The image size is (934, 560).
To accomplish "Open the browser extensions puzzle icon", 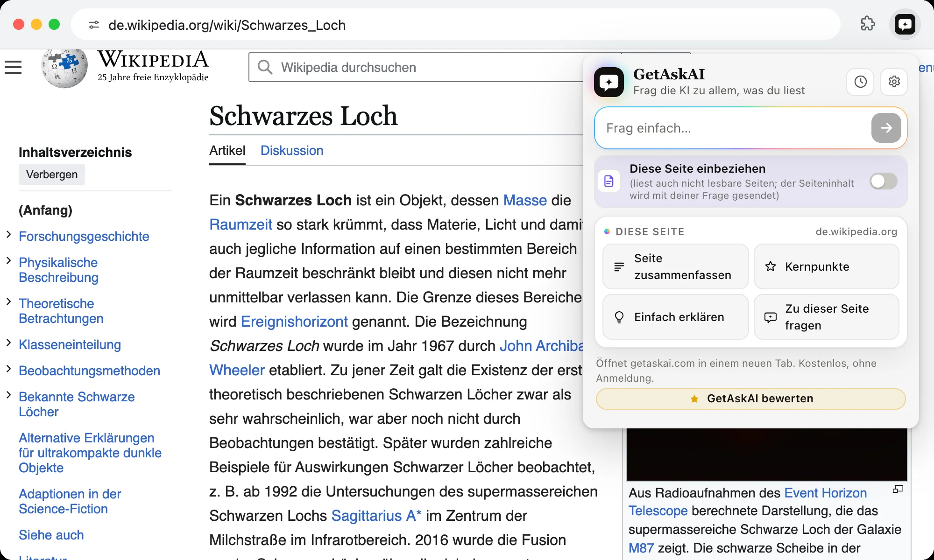I will pos(868,24).
